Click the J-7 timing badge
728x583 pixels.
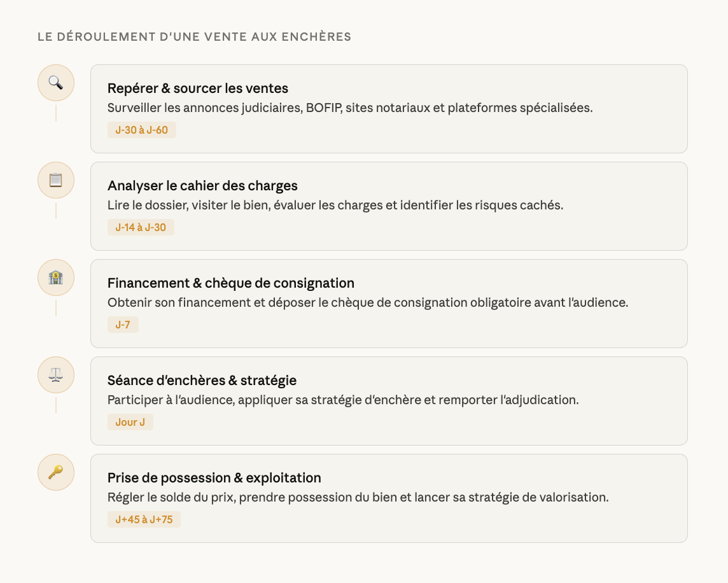coord(123,325)
